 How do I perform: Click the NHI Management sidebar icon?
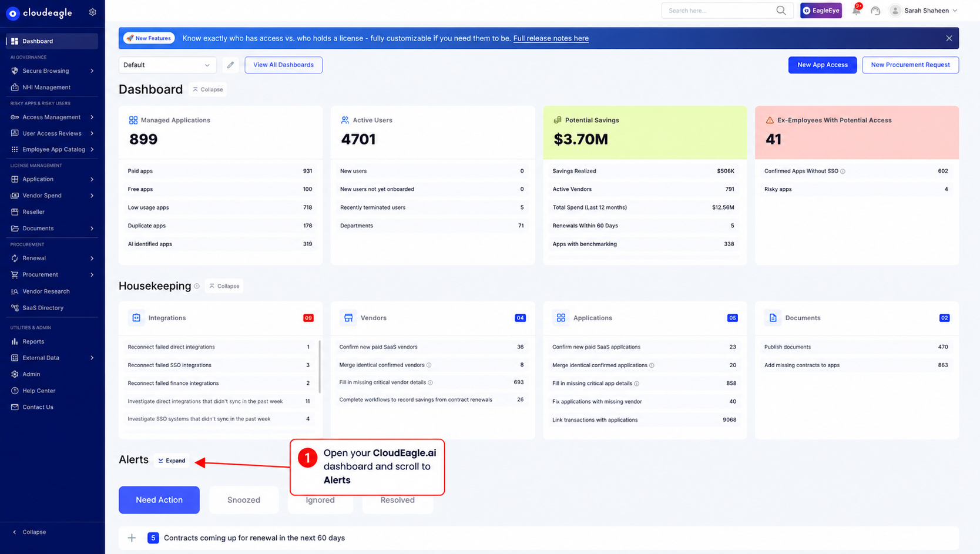coord(15,88)
